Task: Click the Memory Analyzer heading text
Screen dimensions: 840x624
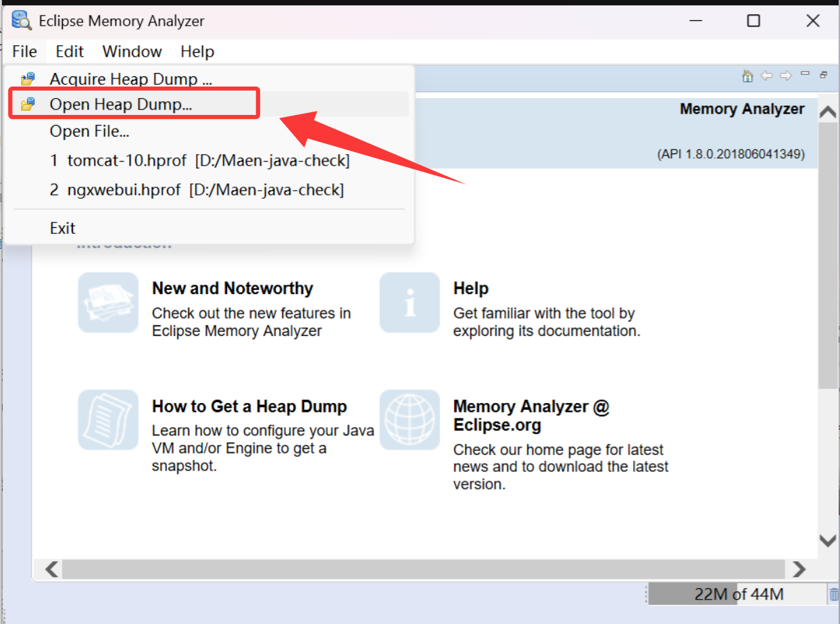Action: pos(742,110)
